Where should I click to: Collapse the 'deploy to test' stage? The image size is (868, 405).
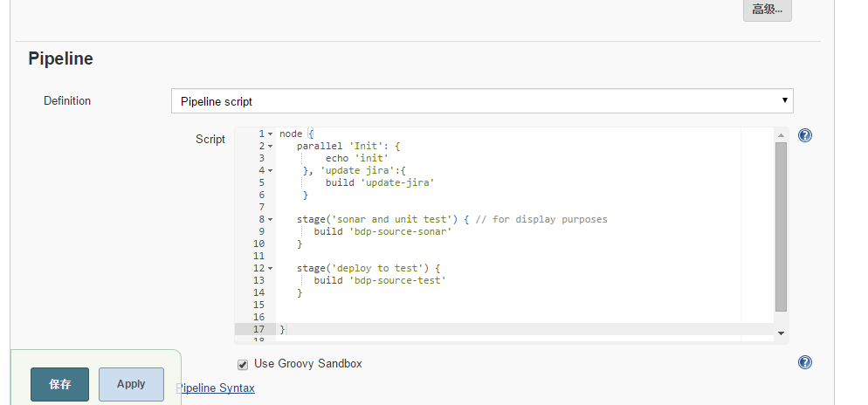271,268
